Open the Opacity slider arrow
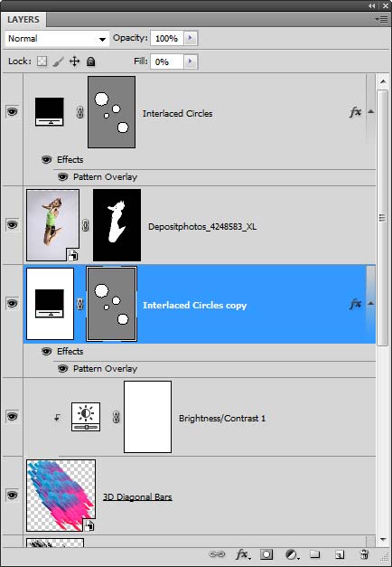392x567 pixels. coord(191,38)
